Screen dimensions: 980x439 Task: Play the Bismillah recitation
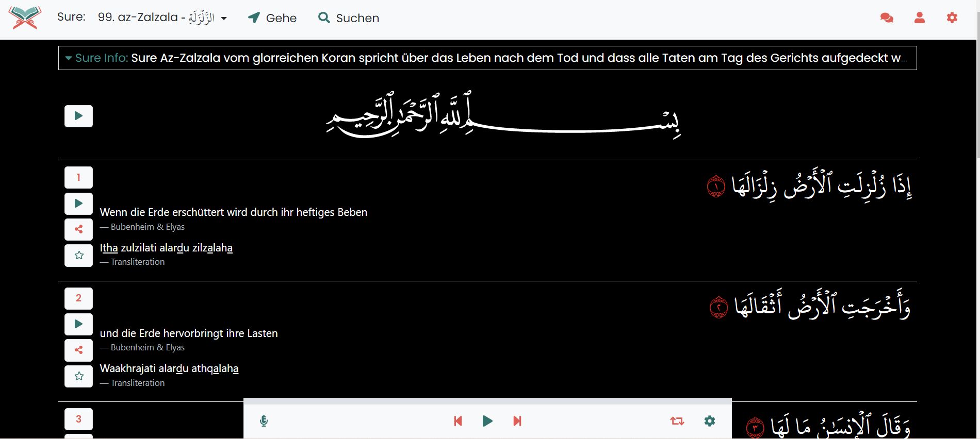click(78, 116)
